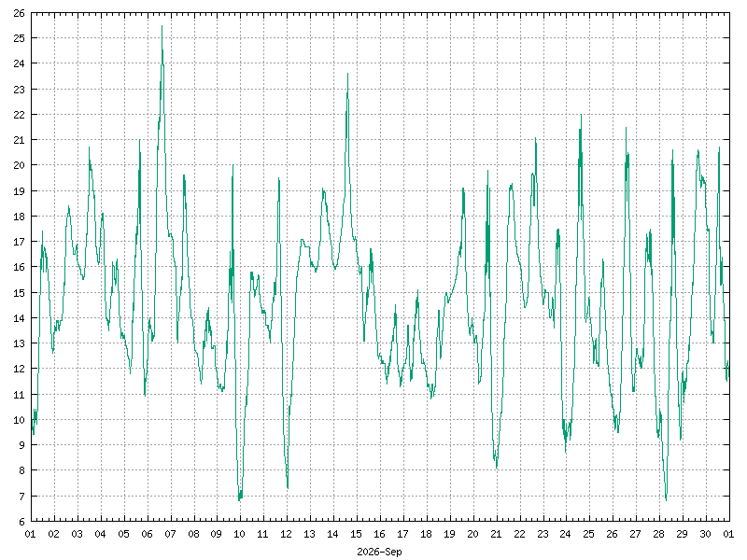
Task: Click x-axis date label '20'
Action: point(472,534)
